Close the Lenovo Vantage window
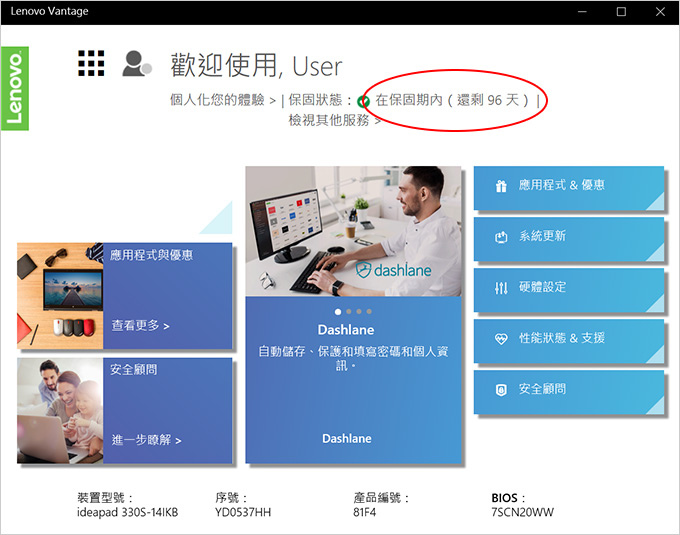 click(x=660, y=12)
